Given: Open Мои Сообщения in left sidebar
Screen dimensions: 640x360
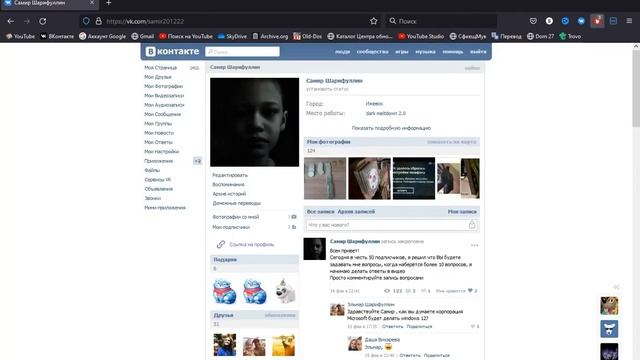Looking at the screenshot, I should pos(162,114).
